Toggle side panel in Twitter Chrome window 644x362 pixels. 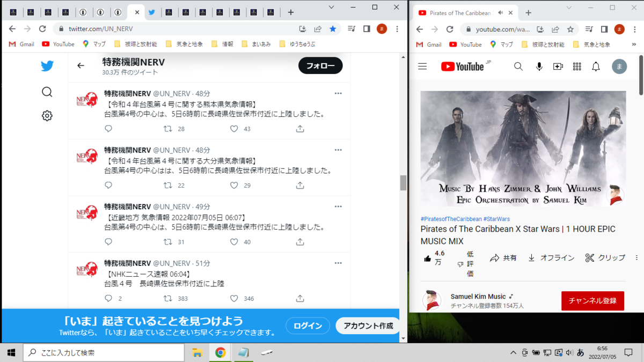(367, 29)
